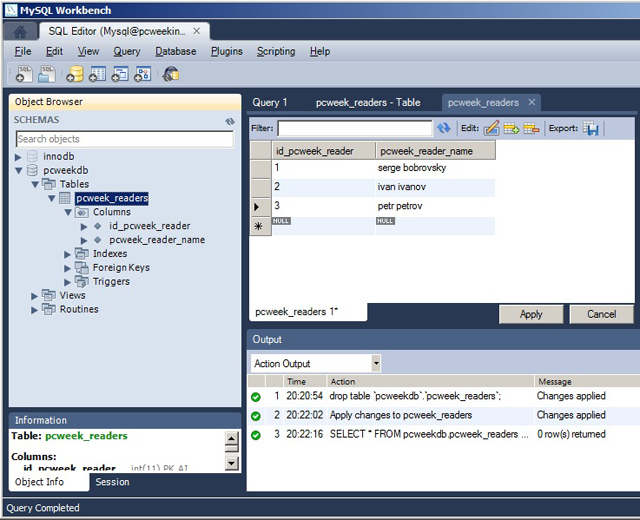
Task: Open the View menu
Action: click(x=88, y=51)
